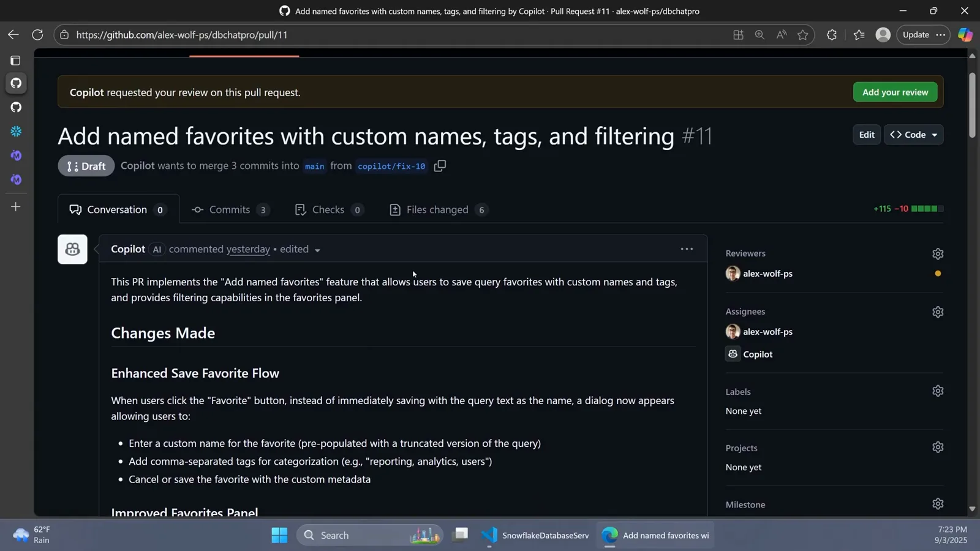Open Copilot under Assignees
Viewport: 980px width, 551px height.
point(758,354)
